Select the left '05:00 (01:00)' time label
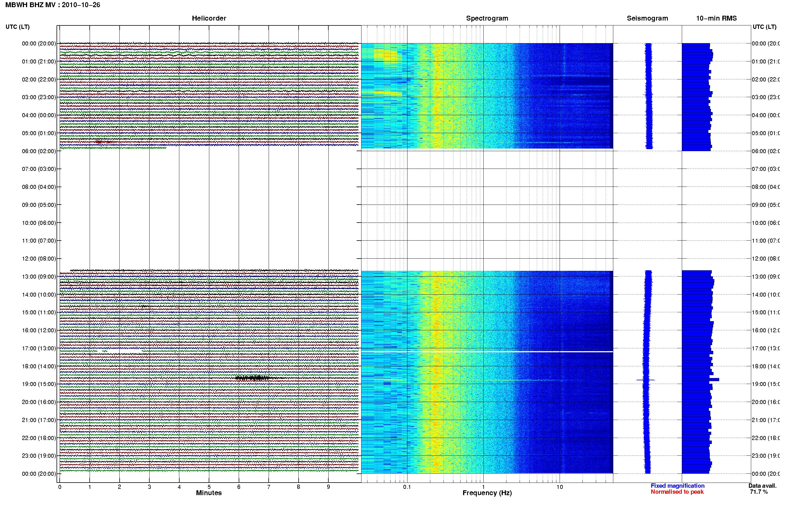The height and width of the screenshot is (508, 812). pos(39,133)
